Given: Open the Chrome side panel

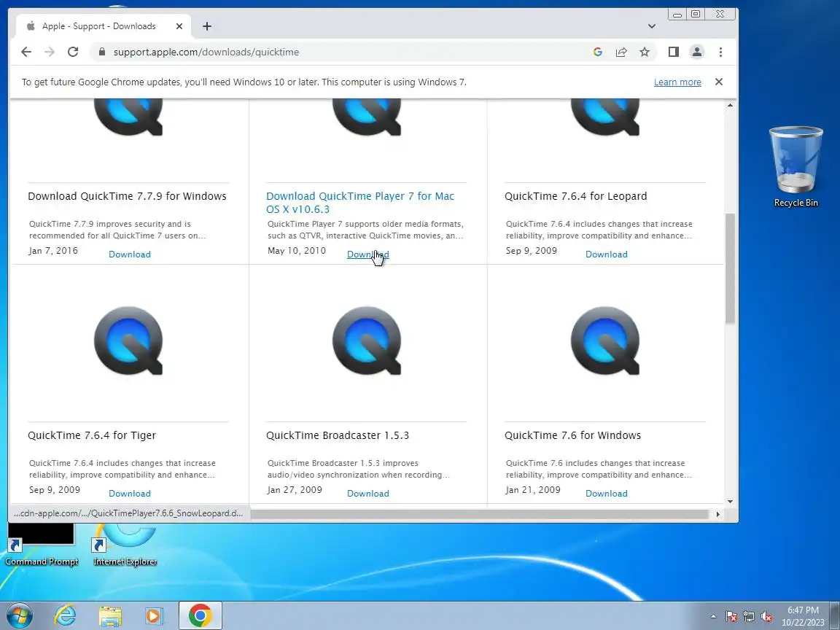Looking at the screenshot, I should pyautogui.click(x=674, y=52).
